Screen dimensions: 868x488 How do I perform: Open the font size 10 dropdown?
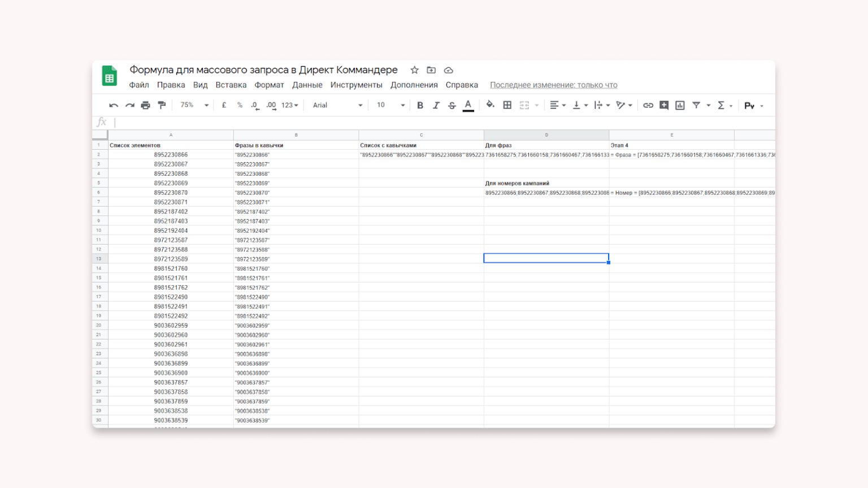click(x=391, y=105)
